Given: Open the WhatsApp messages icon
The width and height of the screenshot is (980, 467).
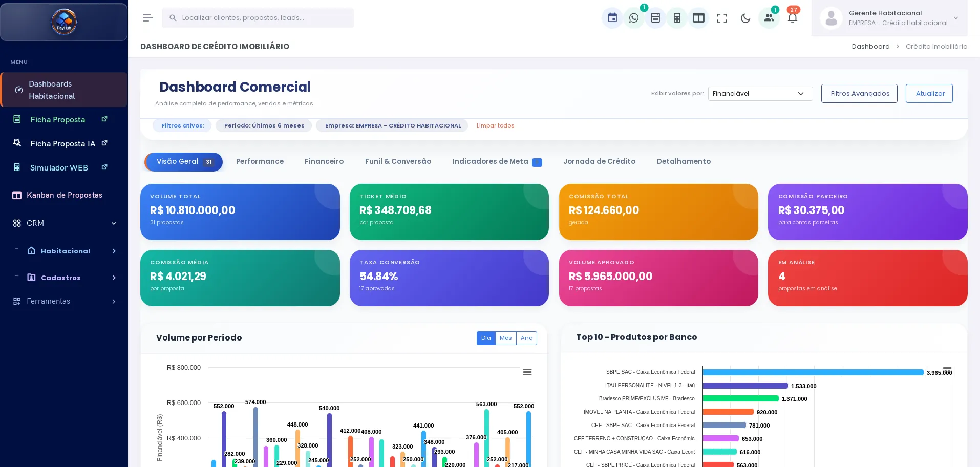Looking at the screenshot, I should [x=634, y=18].
